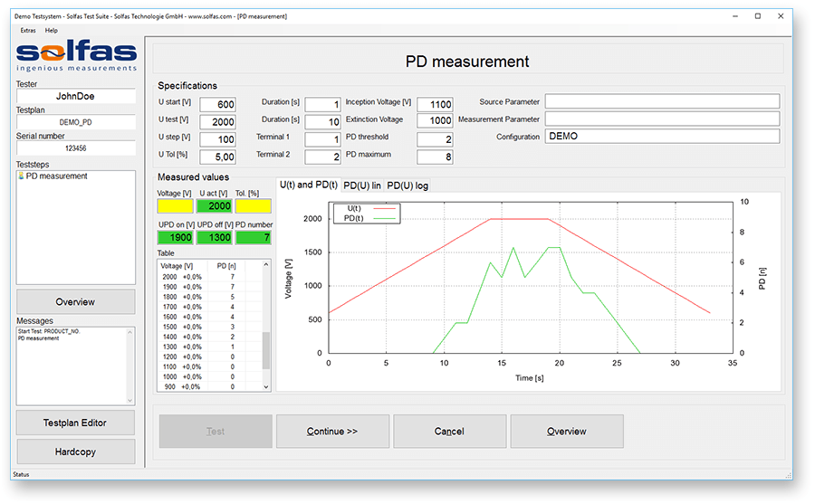Click the UPD on [V] value 1900

[x=175, y=237]
